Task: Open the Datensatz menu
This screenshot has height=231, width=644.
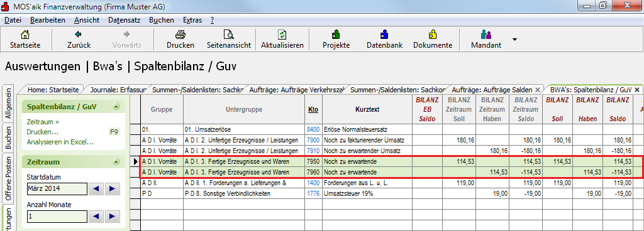Action: click(125, 20)
